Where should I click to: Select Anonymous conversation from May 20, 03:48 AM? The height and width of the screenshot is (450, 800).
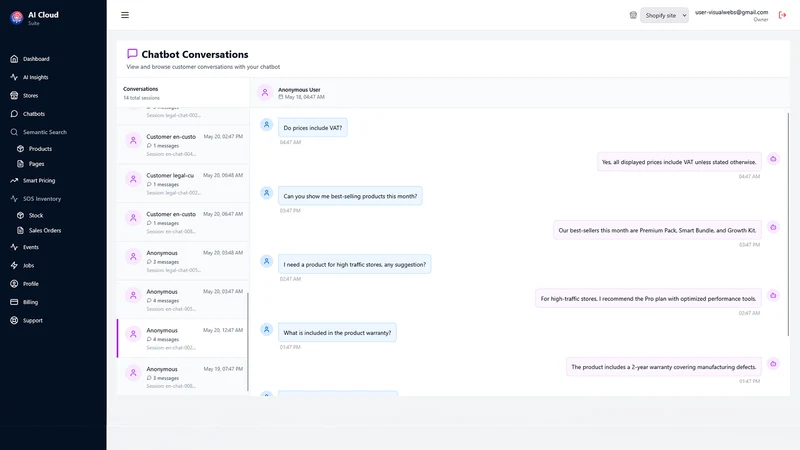pyautogui.click(x=183, y=261)
